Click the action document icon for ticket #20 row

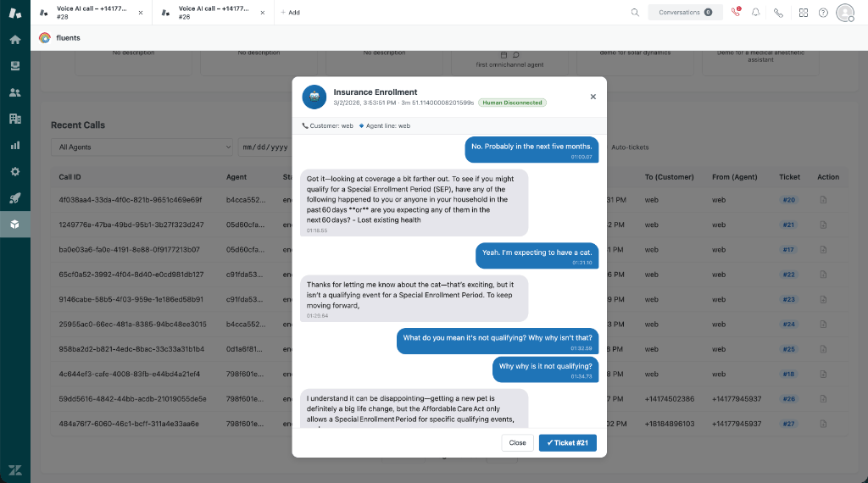823,200
